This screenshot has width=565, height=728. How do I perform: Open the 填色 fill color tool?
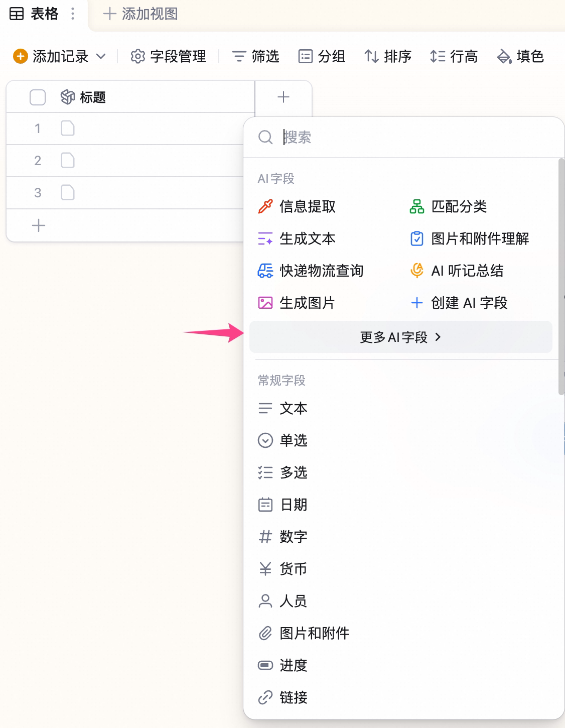520,56
